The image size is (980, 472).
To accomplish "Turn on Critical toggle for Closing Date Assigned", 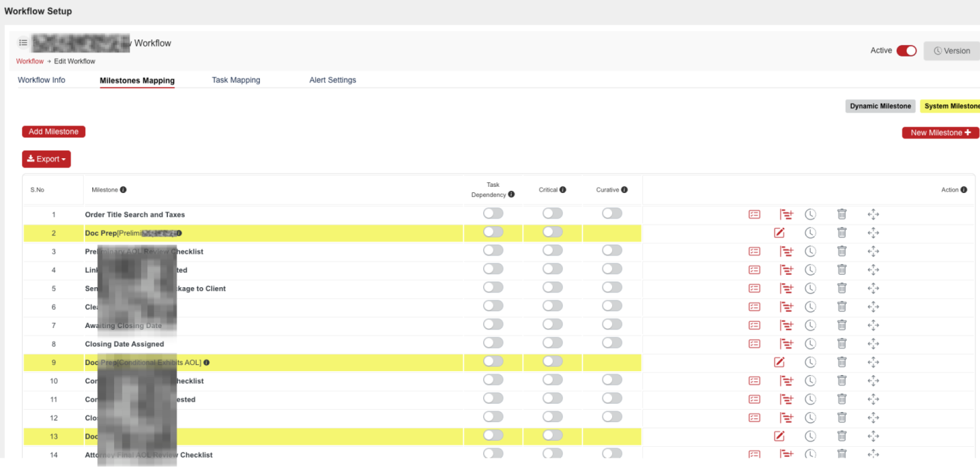I will (x=552, y=344).
